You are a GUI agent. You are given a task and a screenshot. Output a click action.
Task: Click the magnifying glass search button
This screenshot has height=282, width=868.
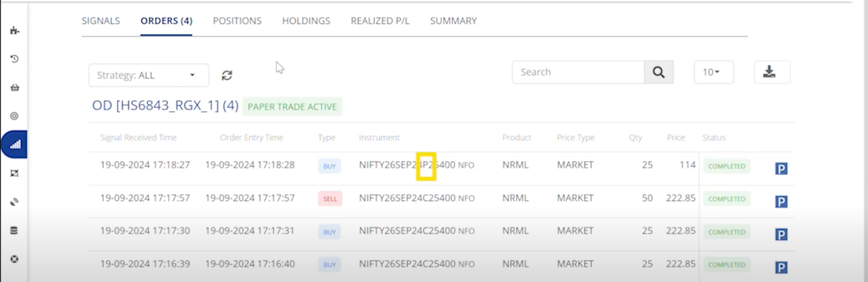(658, 72)
